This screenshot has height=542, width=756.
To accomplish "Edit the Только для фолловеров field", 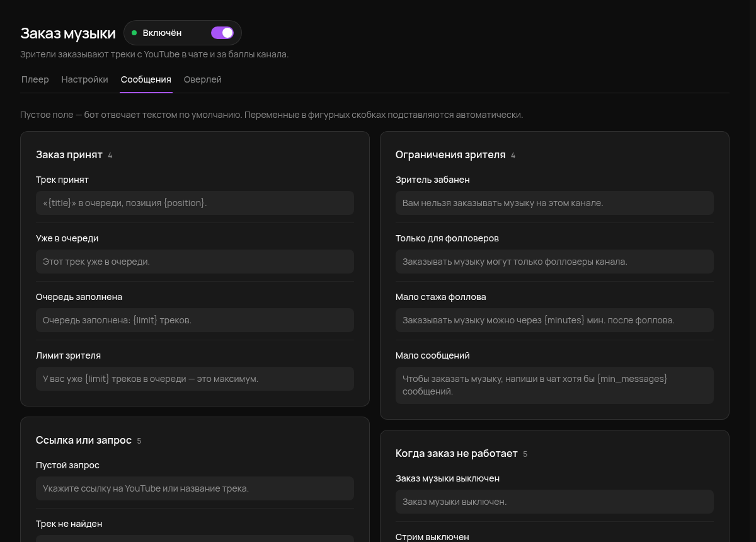I will pos(554,262).
